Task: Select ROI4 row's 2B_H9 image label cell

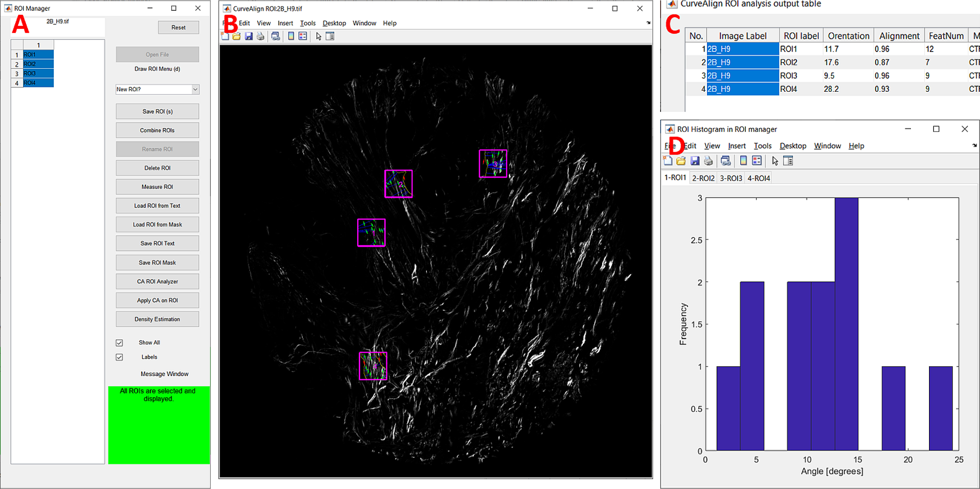Action: (x=742, y=89)
